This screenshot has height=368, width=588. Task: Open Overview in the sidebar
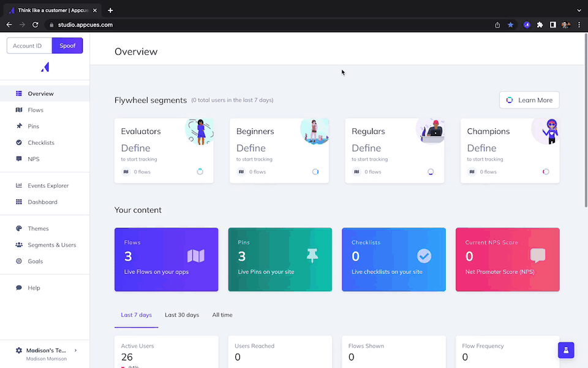45,93
